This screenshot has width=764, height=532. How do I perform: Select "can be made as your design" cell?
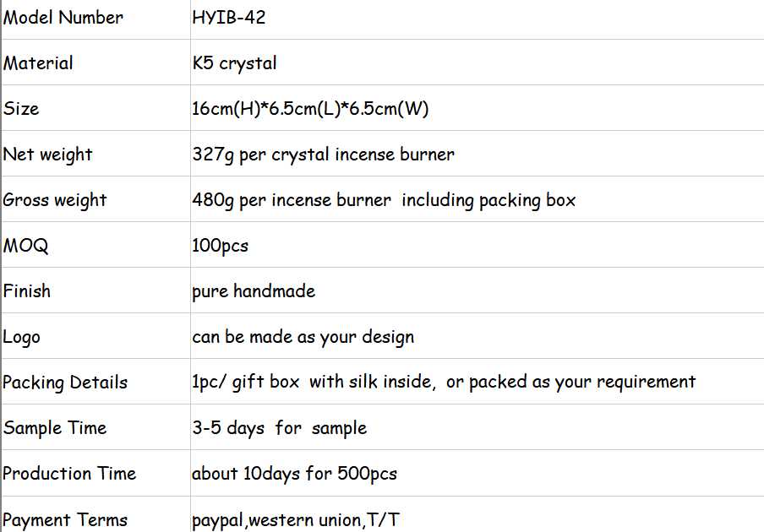(x=303, y=337)
